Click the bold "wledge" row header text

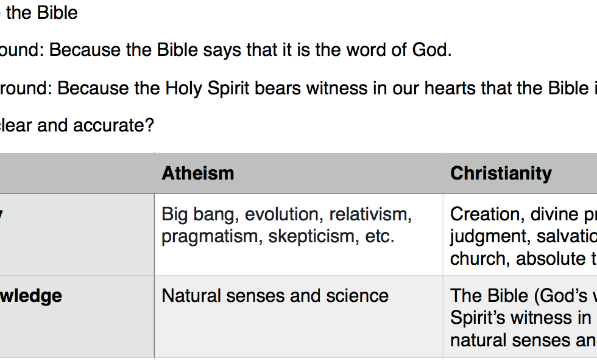pos(32,296)
